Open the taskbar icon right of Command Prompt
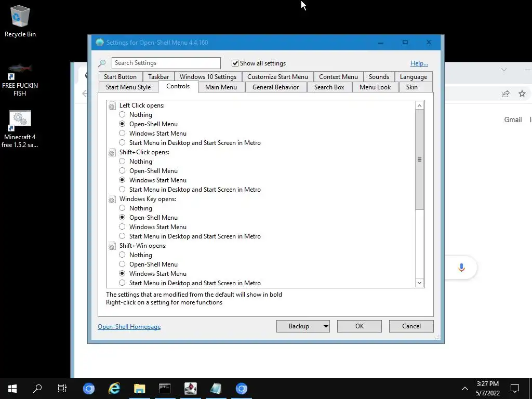 tap(190, 389)
